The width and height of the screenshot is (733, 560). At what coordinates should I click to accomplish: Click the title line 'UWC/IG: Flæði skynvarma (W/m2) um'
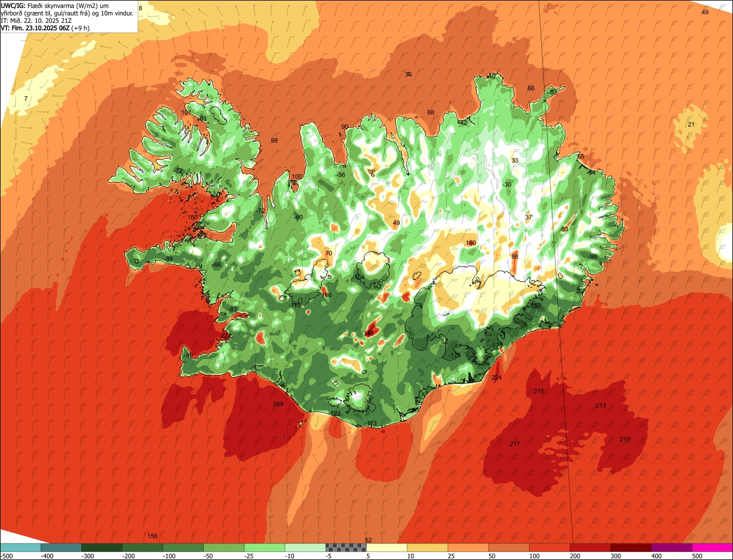(x=55, y=5)
